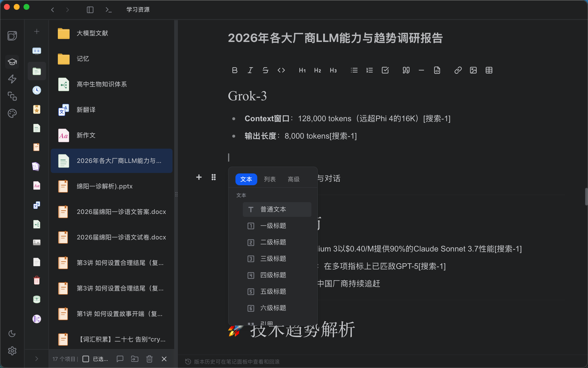Click the version history icon in status bar
Viewport: 588px width, 368px height.
coord(188,362)
